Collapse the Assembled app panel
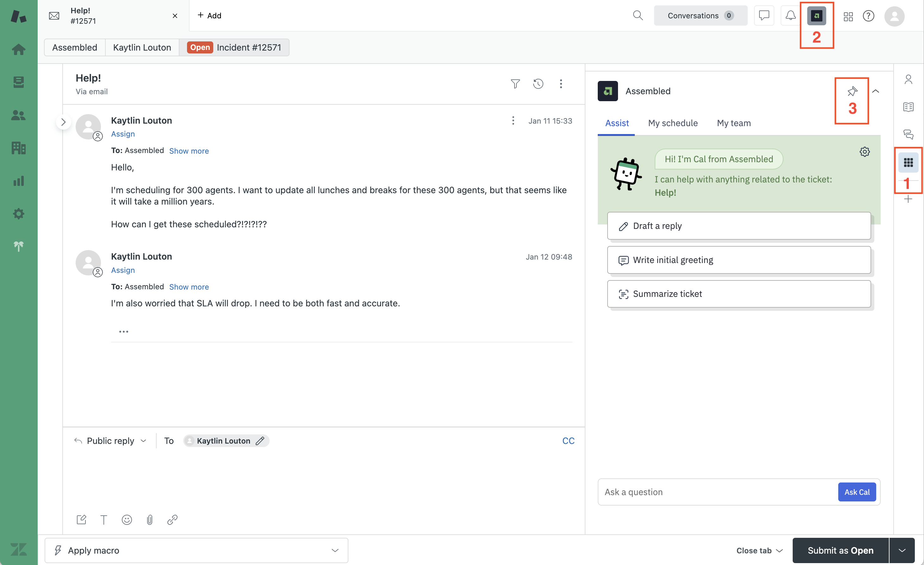The height and width of the screenshot is (565, 924). 876,91
